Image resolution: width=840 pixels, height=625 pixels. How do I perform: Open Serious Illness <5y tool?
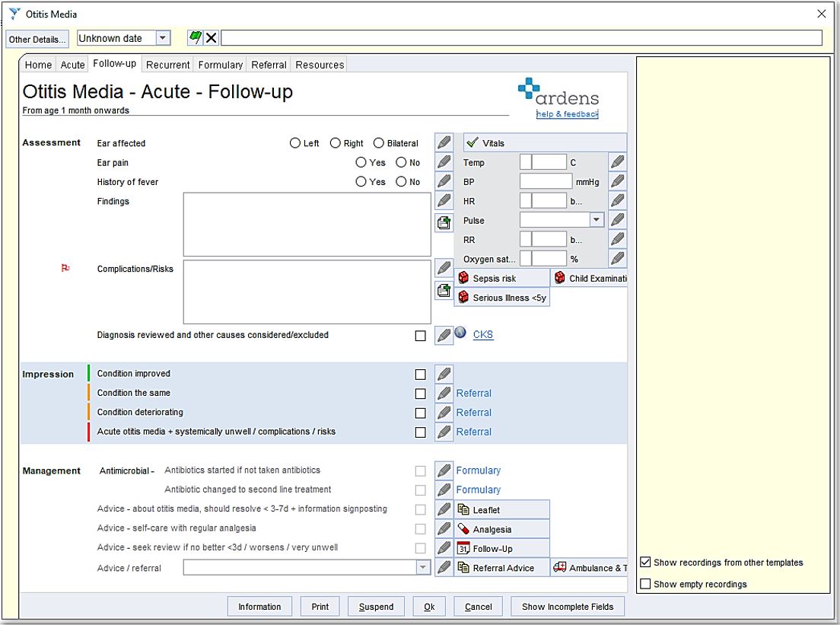click(502, 298)
